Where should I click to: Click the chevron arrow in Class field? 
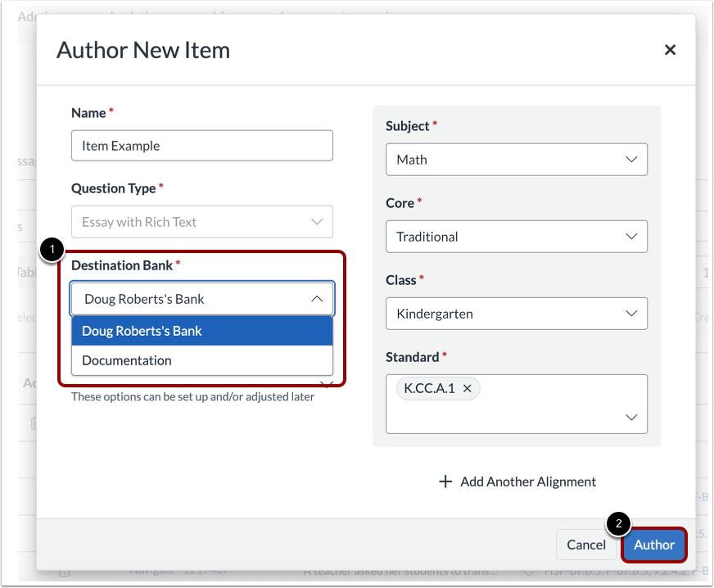tap(631, 314)
